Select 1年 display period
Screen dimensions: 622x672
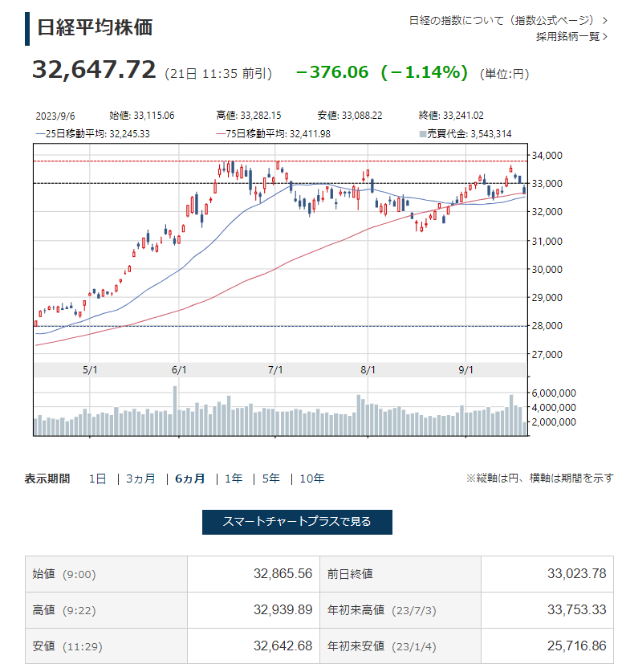(234, 479)
